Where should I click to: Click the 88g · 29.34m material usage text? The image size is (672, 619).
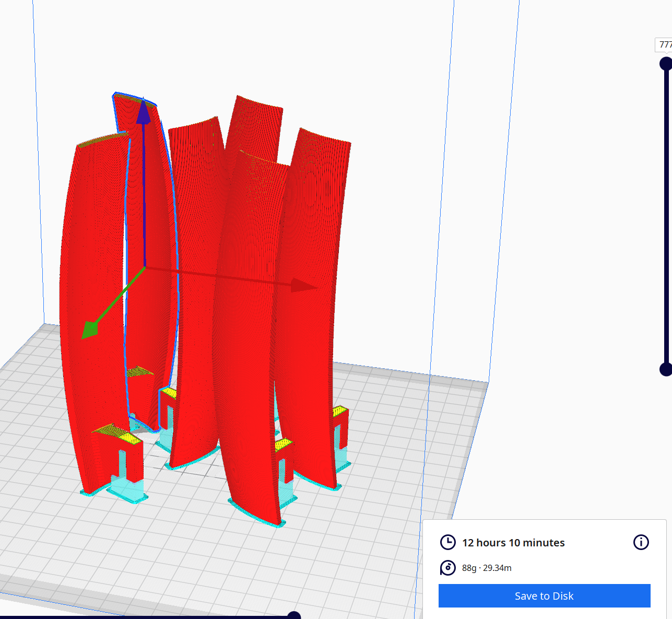pyautogui.click(x=487, y=568)
